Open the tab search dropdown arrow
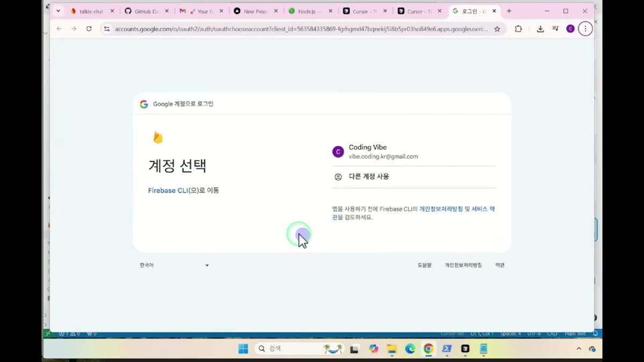This screenshot has height=362, width=644. click(x=58, y=11)
